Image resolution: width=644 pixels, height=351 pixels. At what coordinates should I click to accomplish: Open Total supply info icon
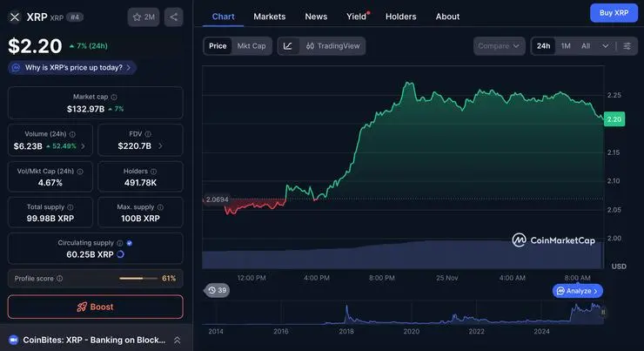click(70, 207)
